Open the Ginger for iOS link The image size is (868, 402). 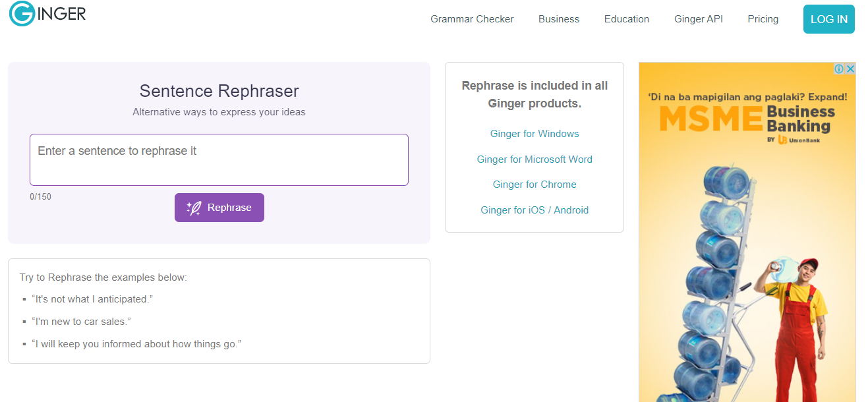coord(513,210)
